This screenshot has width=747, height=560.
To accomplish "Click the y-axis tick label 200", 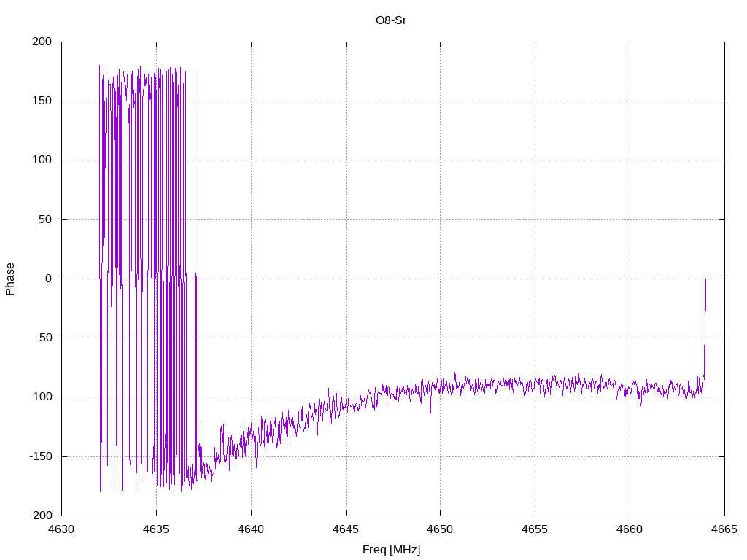I will click(42, 42).
